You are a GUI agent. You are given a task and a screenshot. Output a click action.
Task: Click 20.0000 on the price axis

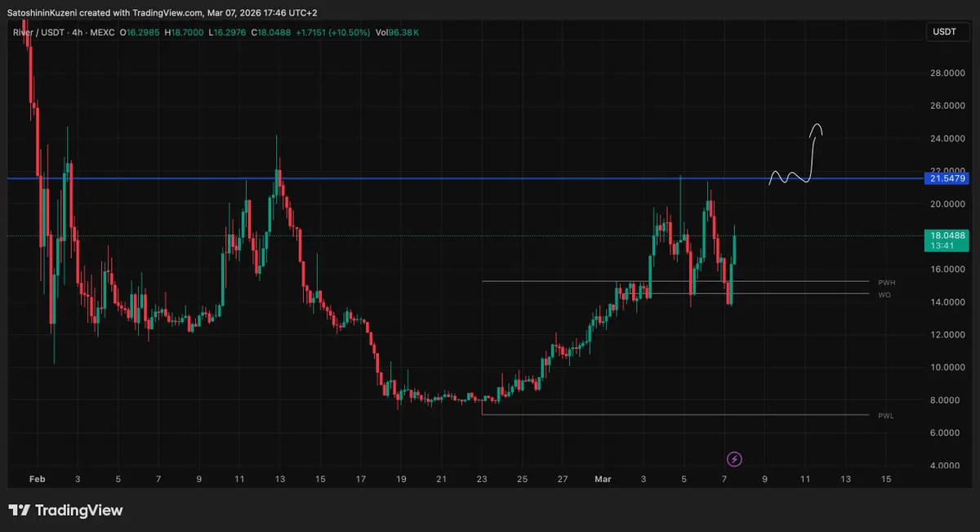[x=947, y=204]
